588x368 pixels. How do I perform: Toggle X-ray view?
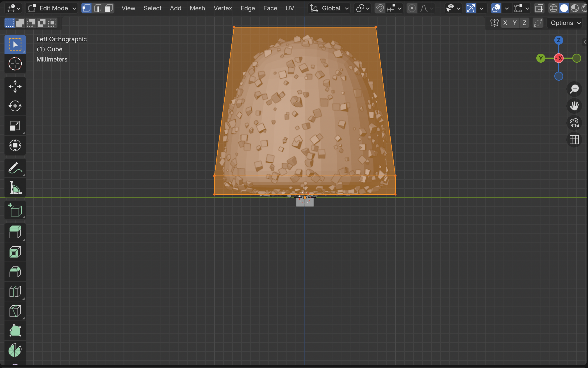tap(539, 8)
